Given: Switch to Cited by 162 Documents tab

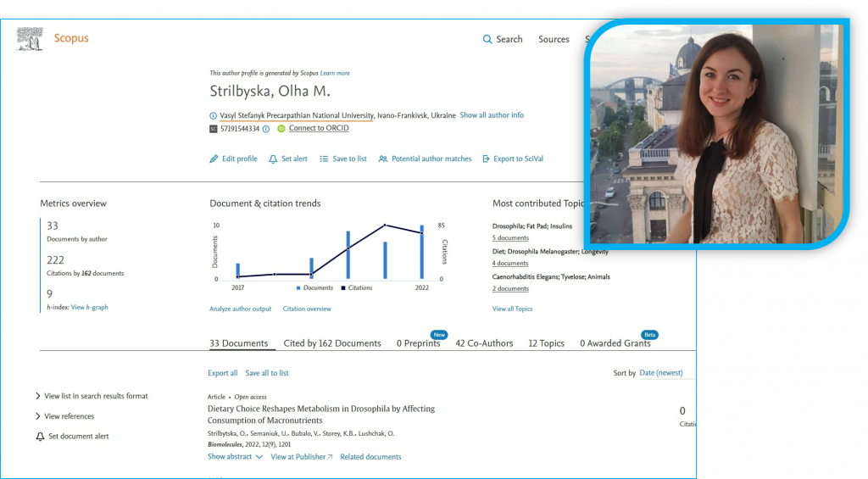Looking at the screenshot, I should [332, 343].
